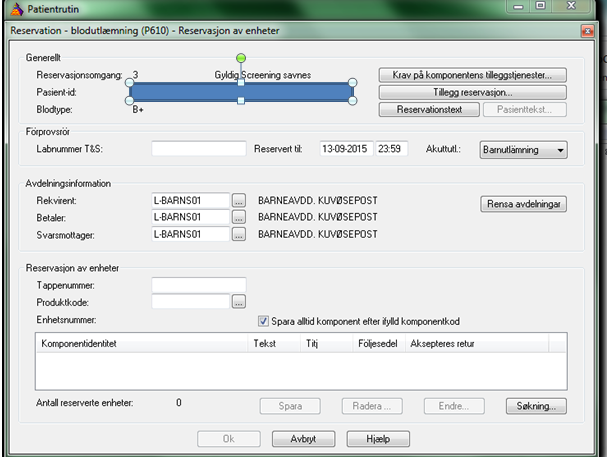Screen dimensions: 608x457
Task: Click the greyed-out Ok button
Action: pyautogui.click(x=228, y=439)
